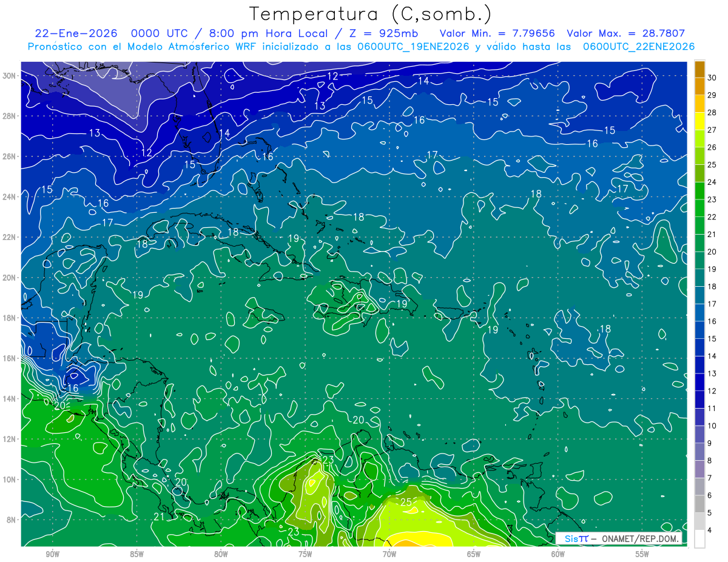The image size is (728, 562).
Task: Click the 10N latitude axis label
Action: [x=10, y=479]
